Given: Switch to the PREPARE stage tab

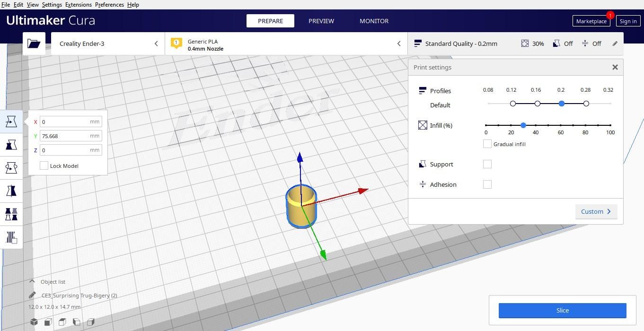Looking at the screenshot, I should (270, 21).
